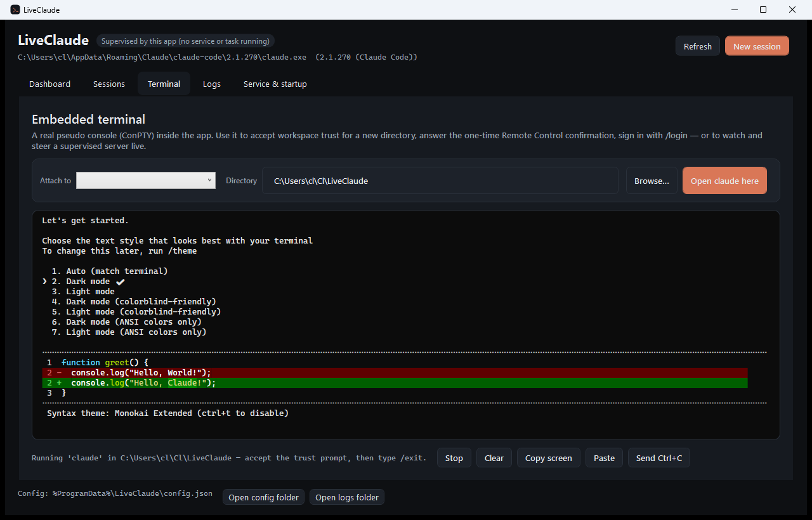Click the Syntax theme: Monokai Extended line
The height and width of the screenshot is (520, 812).
(x=168, y=413)
